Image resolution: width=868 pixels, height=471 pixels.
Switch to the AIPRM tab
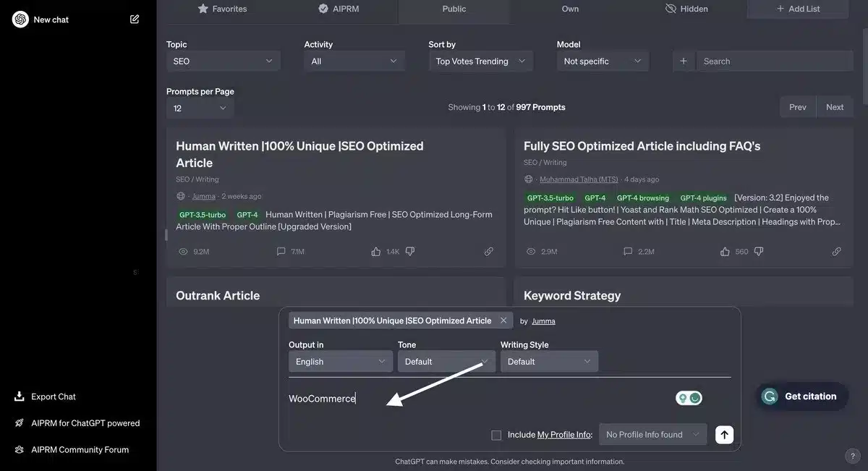click(339, 9)
